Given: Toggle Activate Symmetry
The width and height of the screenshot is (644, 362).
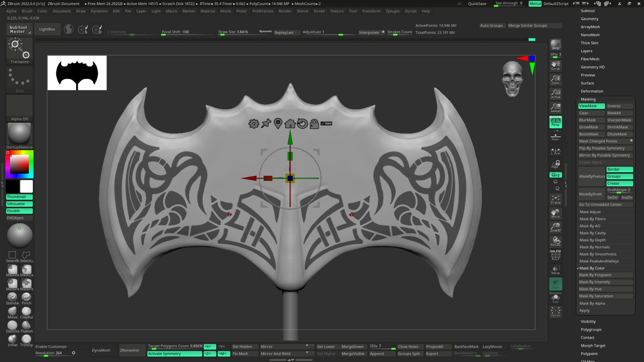Looking at the screenshot, I should 175,354.
